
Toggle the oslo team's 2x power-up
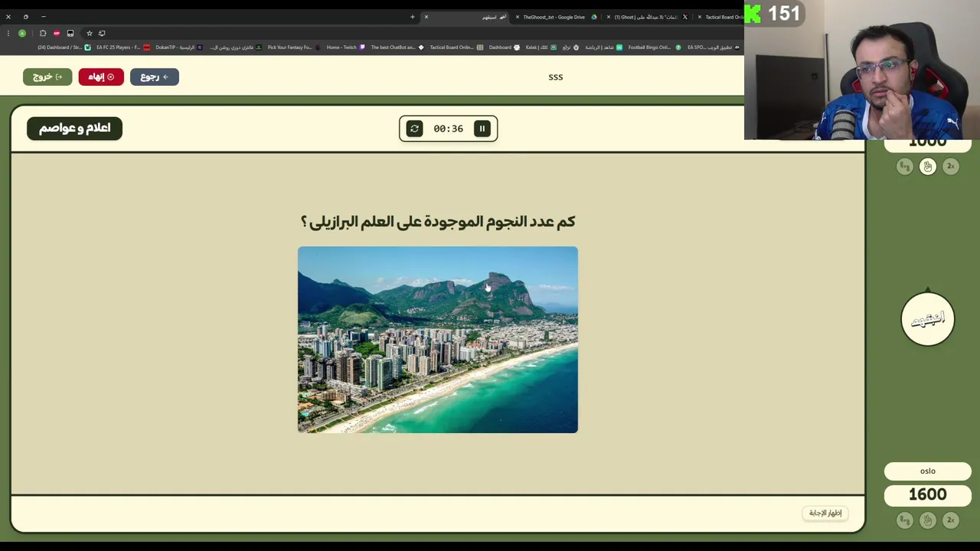(x=950, y=520)
